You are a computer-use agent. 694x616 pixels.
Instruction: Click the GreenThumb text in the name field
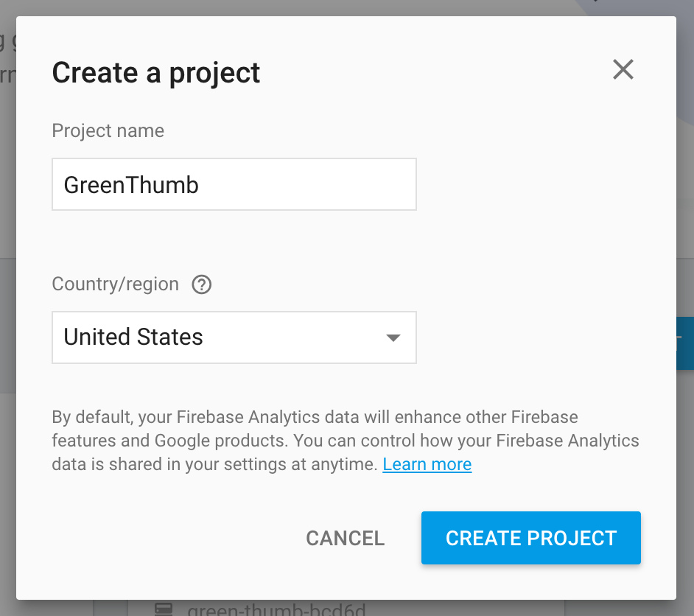(131, 184)
